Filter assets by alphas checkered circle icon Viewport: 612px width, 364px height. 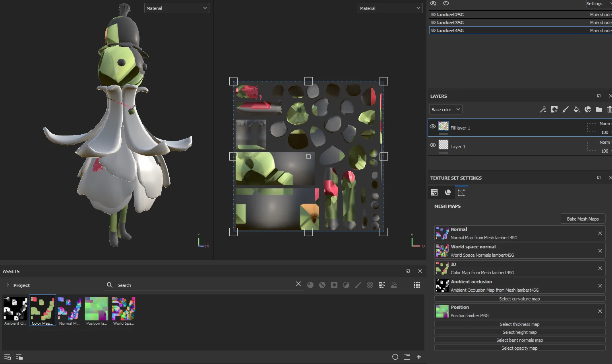pyautogui.click(x=370, y=285)
